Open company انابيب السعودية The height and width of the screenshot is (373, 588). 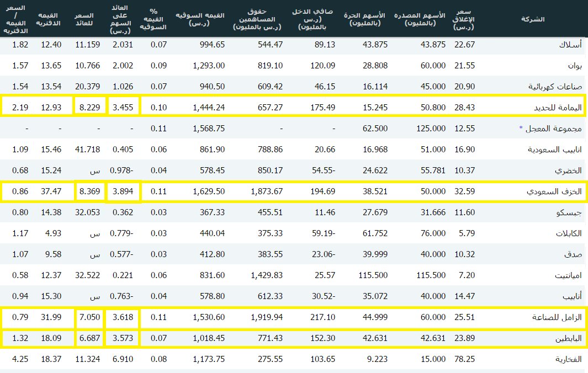555,150
